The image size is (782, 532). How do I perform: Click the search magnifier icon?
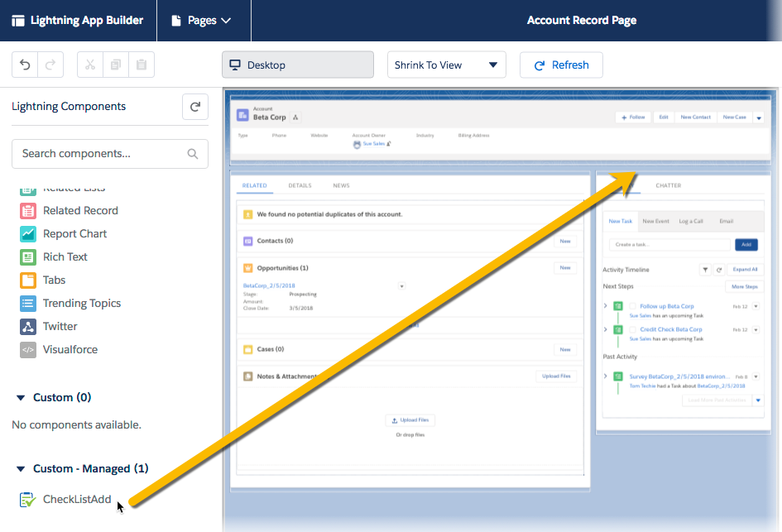pos(193,154)
